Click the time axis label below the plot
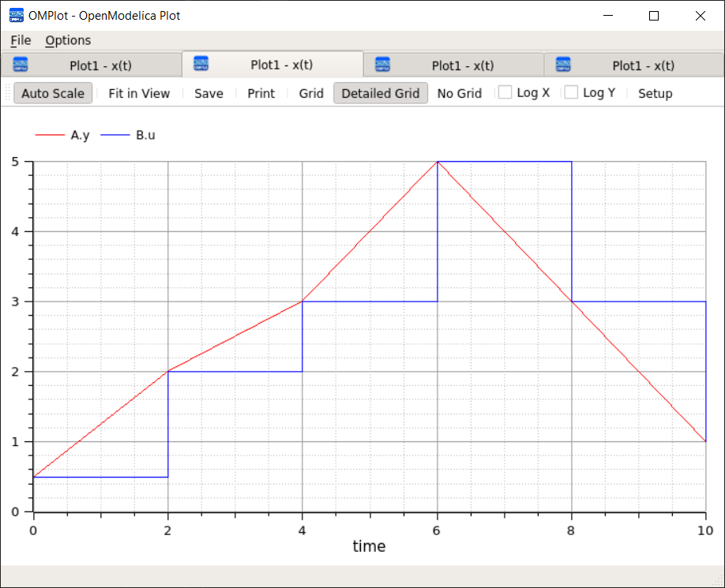 coord(368,545)
